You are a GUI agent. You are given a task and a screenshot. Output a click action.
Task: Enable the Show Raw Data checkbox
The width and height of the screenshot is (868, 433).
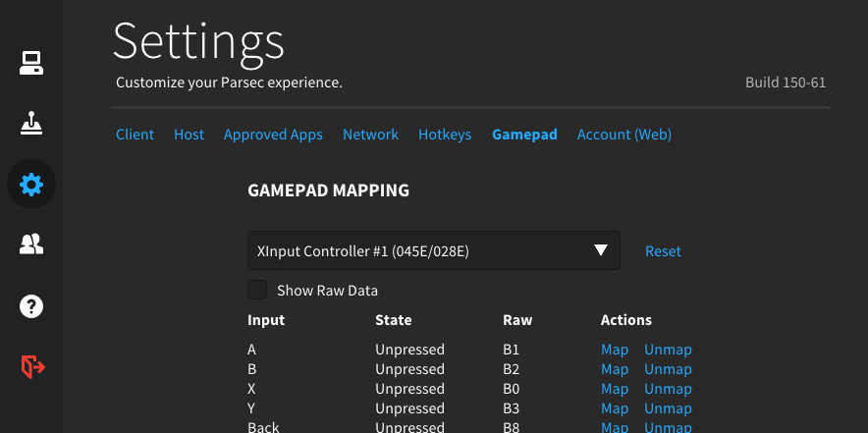coord(257,290)
